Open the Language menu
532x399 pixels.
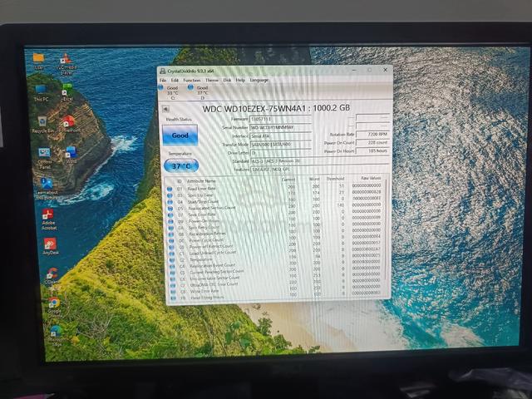pos(259,80)
